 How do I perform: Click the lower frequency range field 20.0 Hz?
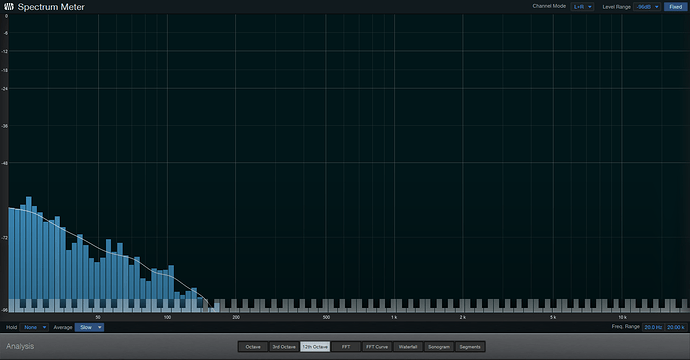[x=653, y=327]
